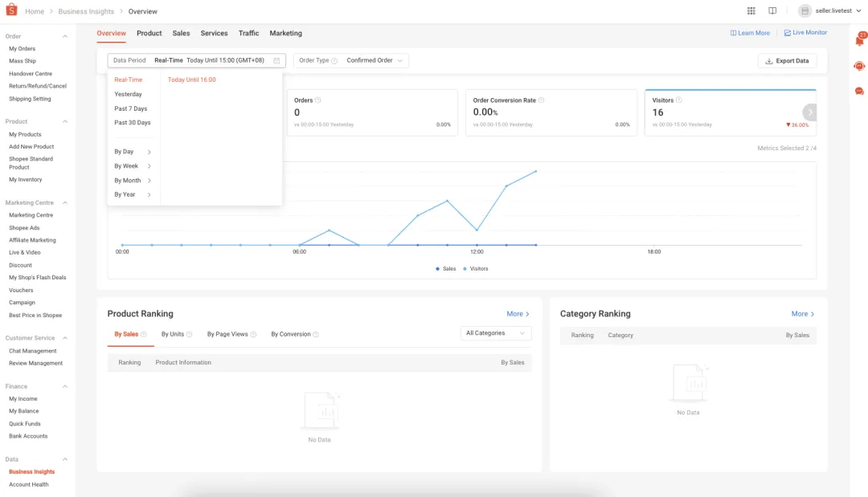Select Past 7 Days from period menu
868x497 pixels.
(131, 108)
